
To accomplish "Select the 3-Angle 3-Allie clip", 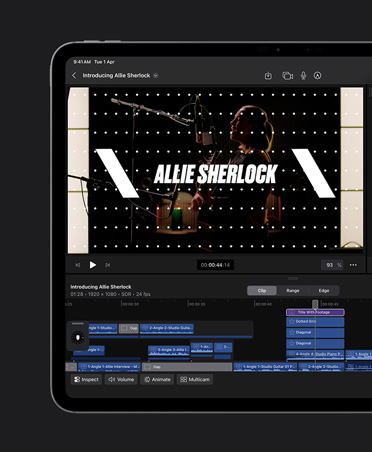I will 169,350.
